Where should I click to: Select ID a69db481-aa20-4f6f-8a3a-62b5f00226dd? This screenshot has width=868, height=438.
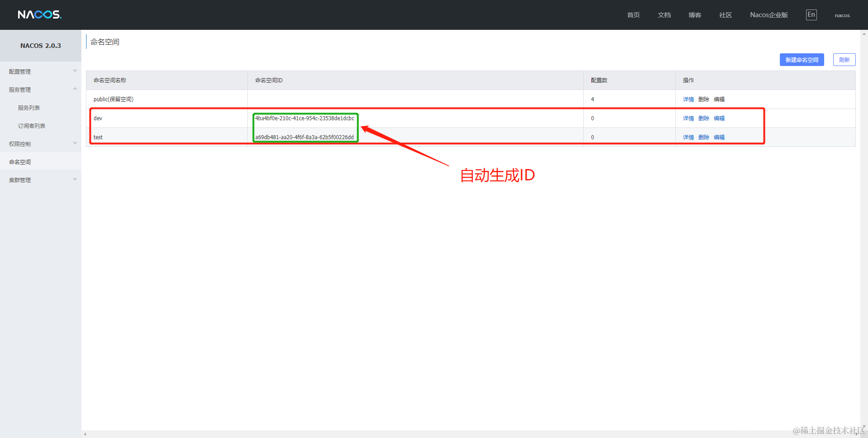coord(304,137)
